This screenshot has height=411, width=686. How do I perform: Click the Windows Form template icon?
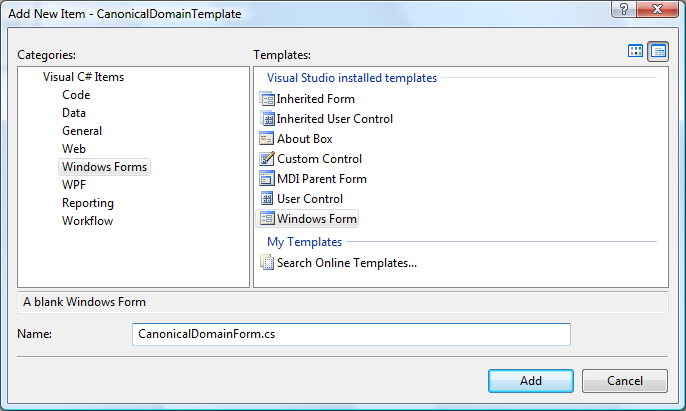[267, 219]
